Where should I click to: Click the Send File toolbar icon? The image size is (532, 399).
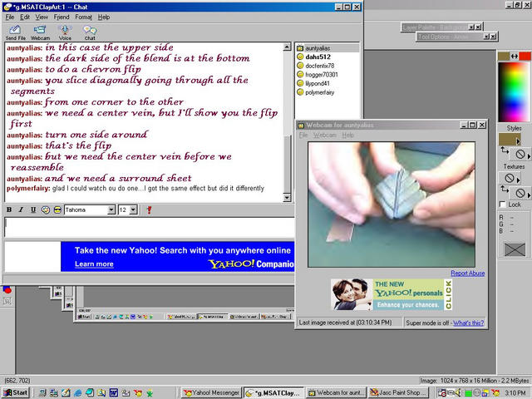pyautogui.click(x=16, y=32)
